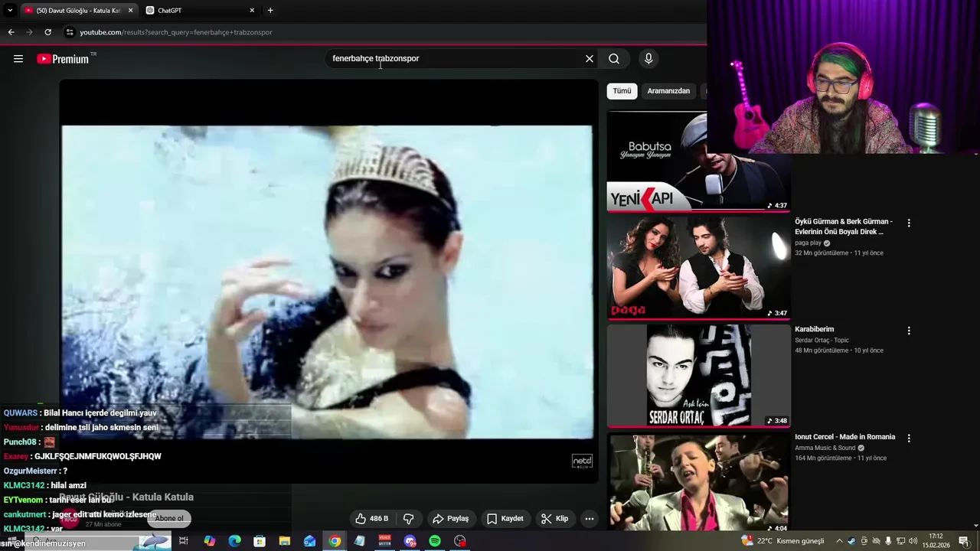Click the main video player area

pyautogui.click(x=328, y=282)
